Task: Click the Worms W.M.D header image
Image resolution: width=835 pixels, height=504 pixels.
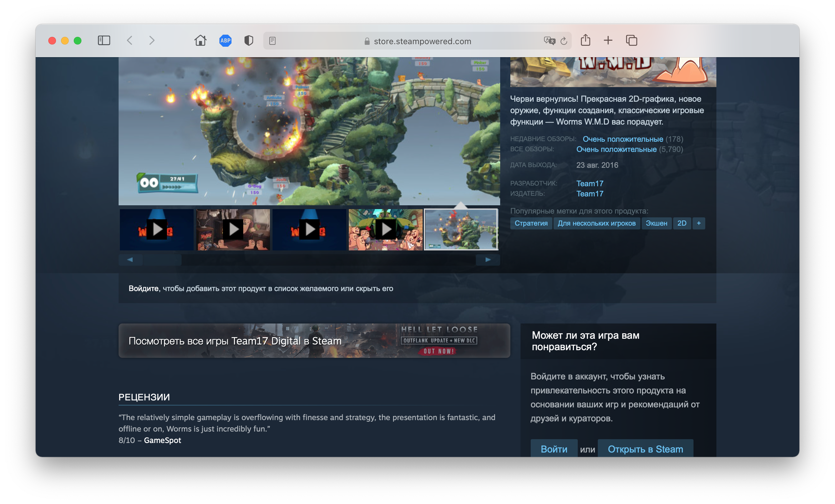Action: [613, 72]
